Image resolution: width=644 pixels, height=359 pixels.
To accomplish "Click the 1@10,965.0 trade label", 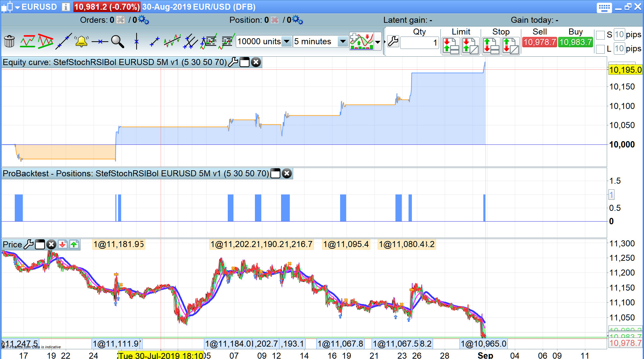I will click(483, 344).
